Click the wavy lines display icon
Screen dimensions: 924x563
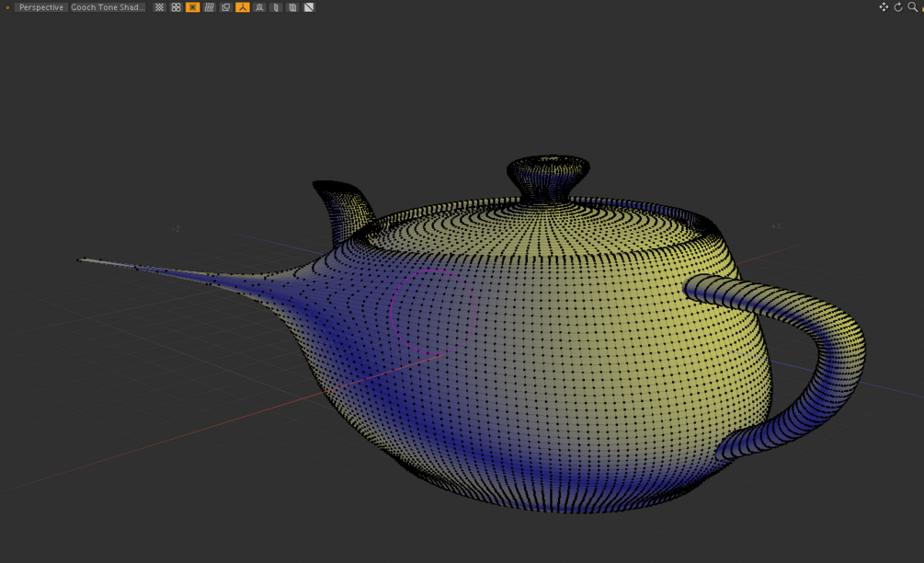coord(210,7)
